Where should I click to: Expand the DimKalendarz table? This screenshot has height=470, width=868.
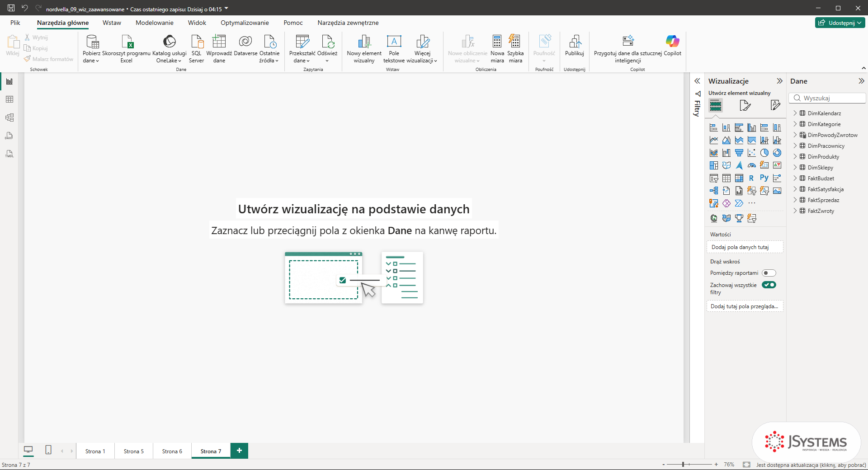[795, 113]
